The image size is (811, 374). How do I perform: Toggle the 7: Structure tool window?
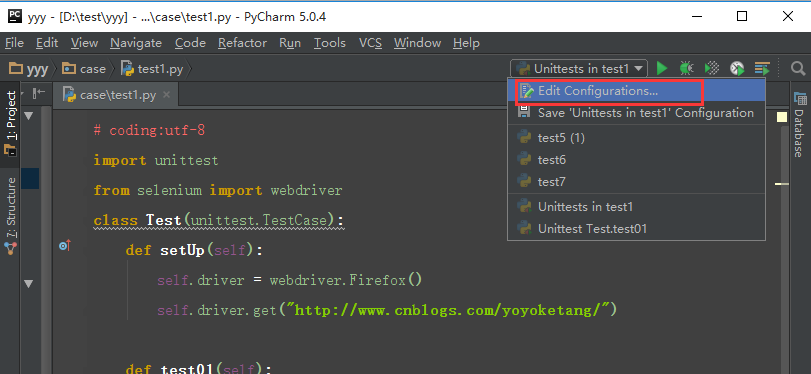10,217
